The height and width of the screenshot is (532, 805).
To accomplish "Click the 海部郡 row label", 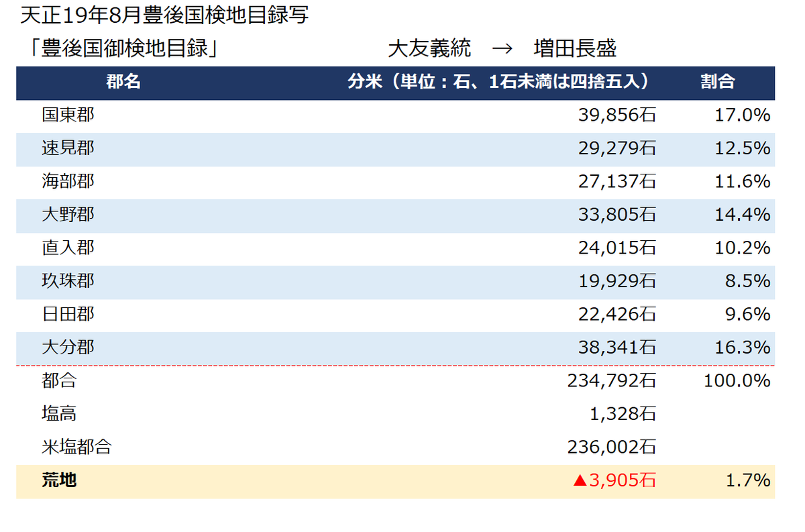I will click(x=68, y=182).
